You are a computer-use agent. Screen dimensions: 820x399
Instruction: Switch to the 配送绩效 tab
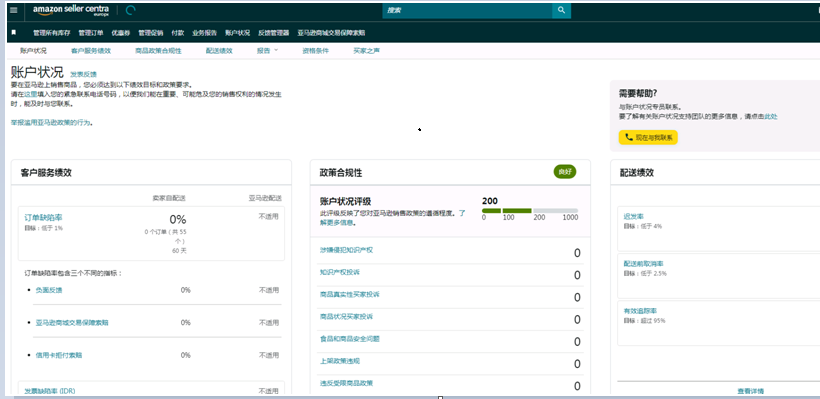[x=219, y=51]
